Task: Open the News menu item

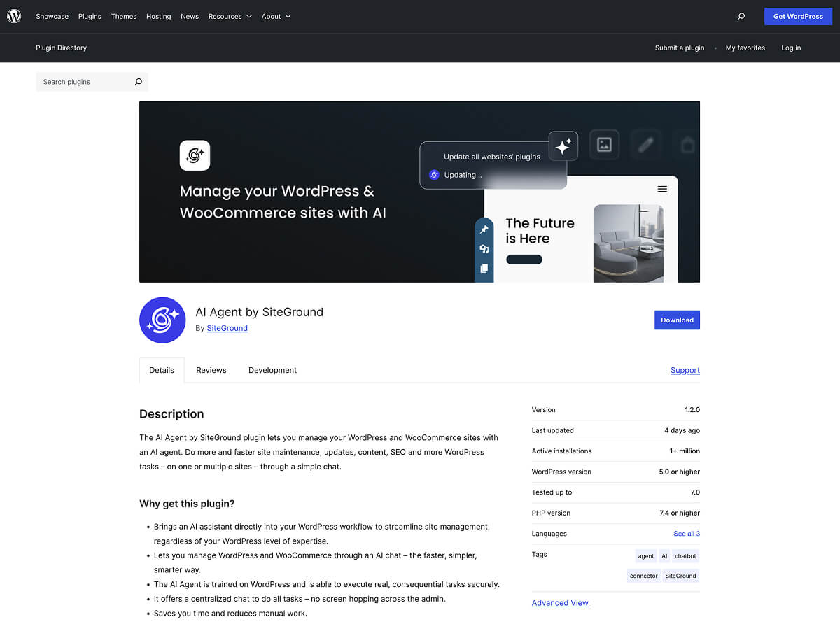Action: (190, 16)
